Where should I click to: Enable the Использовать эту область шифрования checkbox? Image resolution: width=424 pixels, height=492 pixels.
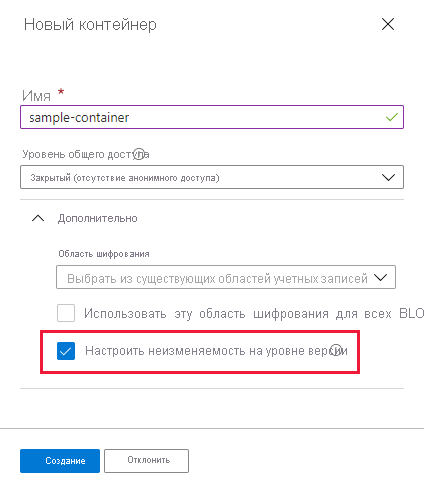pos(66,313)
